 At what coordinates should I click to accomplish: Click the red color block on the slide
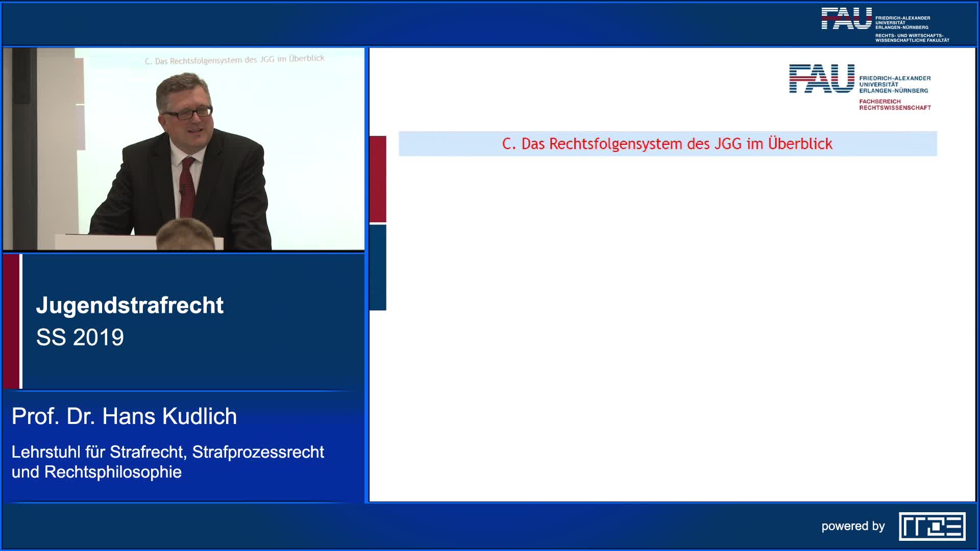click(x=378, y=179)
